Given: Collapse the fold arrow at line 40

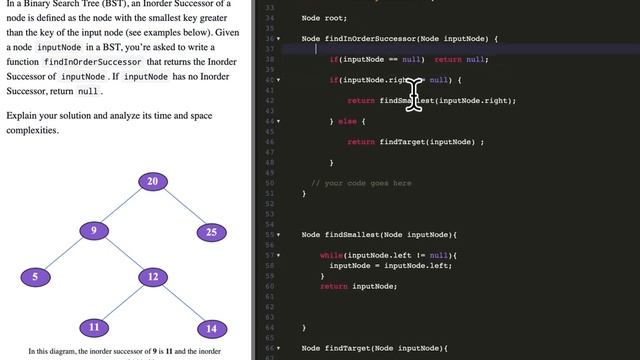Looking at the screenshot, I should pos(278,80).
